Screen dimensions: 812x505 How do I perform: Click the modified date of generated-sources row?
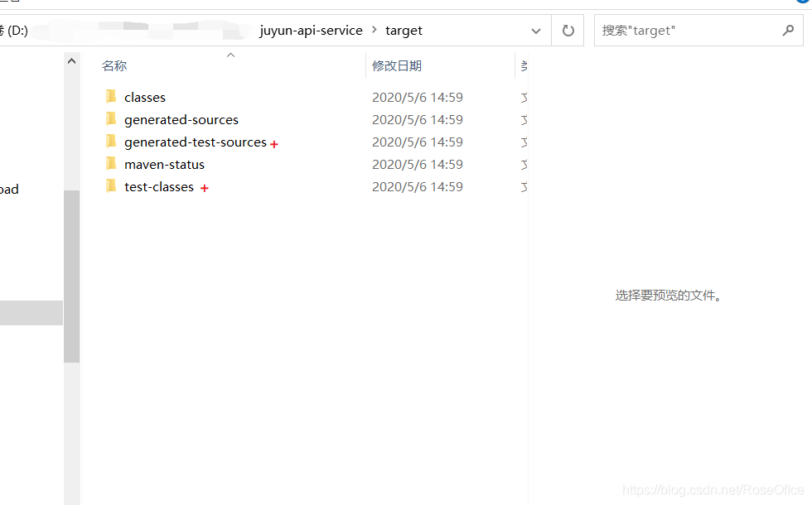[x=418, y=119]
